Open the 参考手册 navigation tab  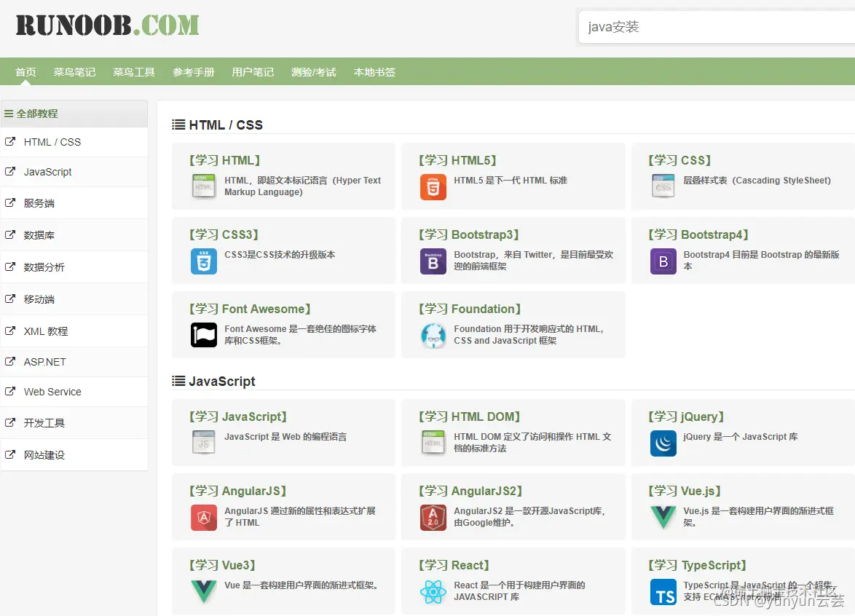point(193,72)
